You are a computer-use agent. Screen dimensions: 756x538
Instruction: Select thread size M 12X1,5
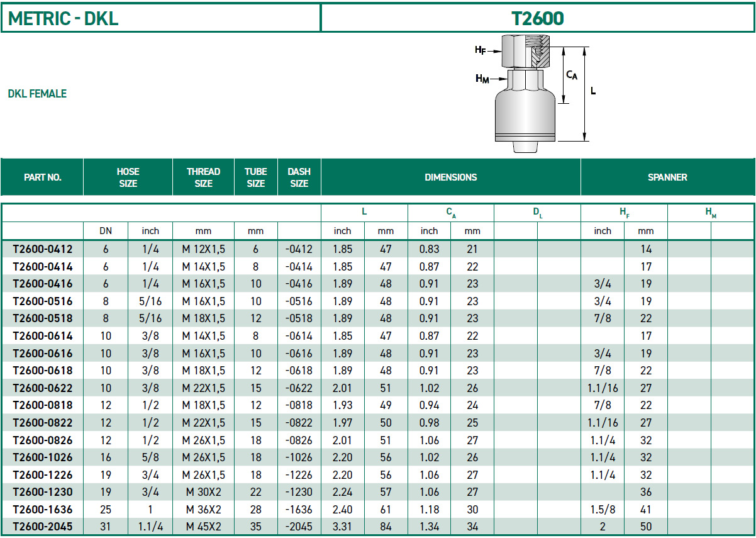point(203,249)
